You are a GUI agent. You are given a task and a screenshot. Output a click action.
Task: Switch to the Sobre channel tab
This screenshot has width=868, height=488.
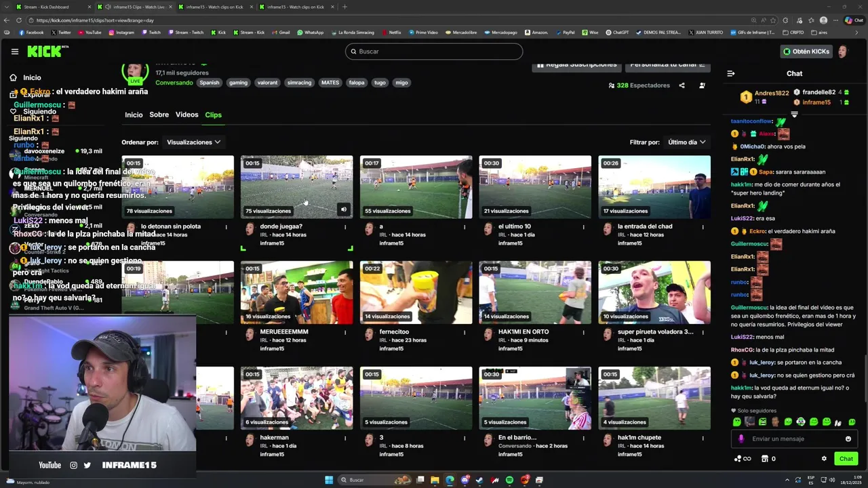159,115
